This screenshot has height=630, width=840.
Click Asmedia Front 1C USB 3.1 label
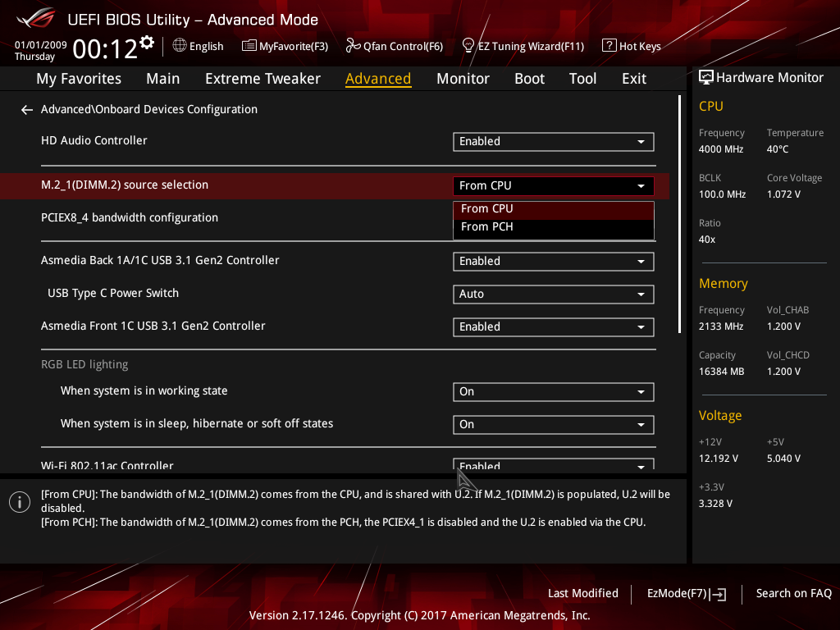tap(153, 326)
